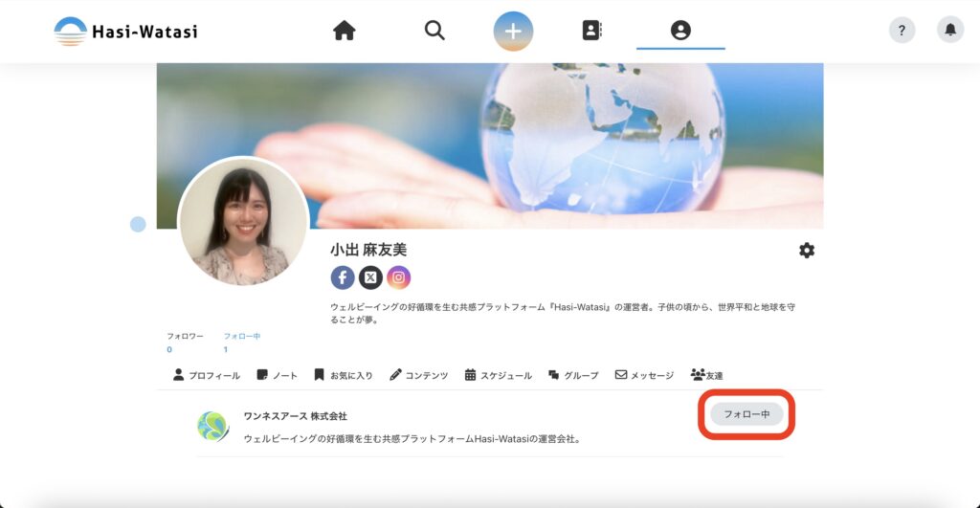Go to the home page icon

tap(344, 31)
